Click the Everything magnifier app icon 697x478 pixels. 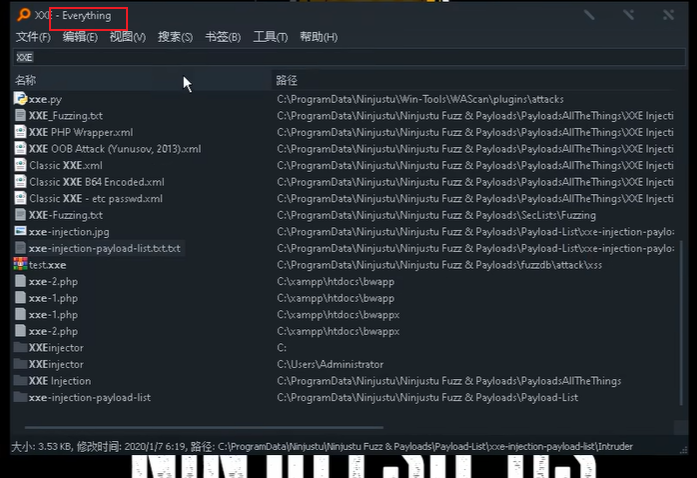click(24, 15)
